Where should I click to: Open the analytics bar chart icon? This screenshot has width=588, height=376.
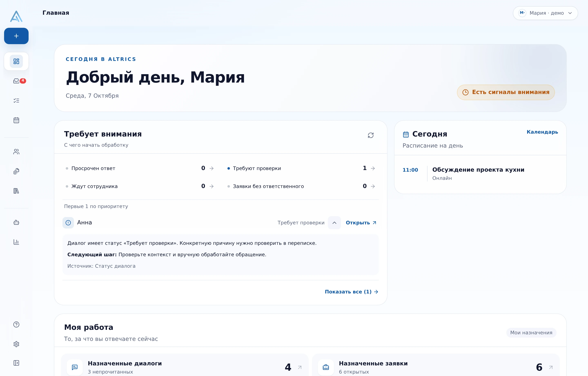click(x=16, y=242)
